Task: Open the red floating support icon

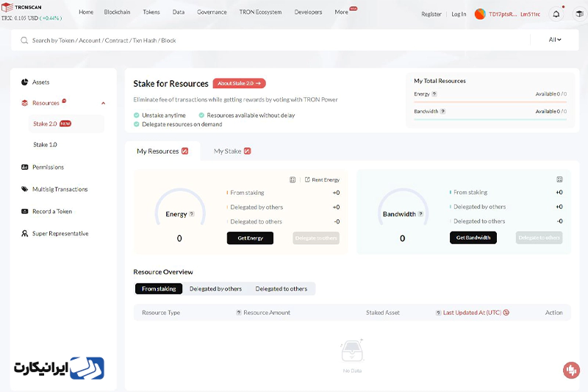Action: 571,370
